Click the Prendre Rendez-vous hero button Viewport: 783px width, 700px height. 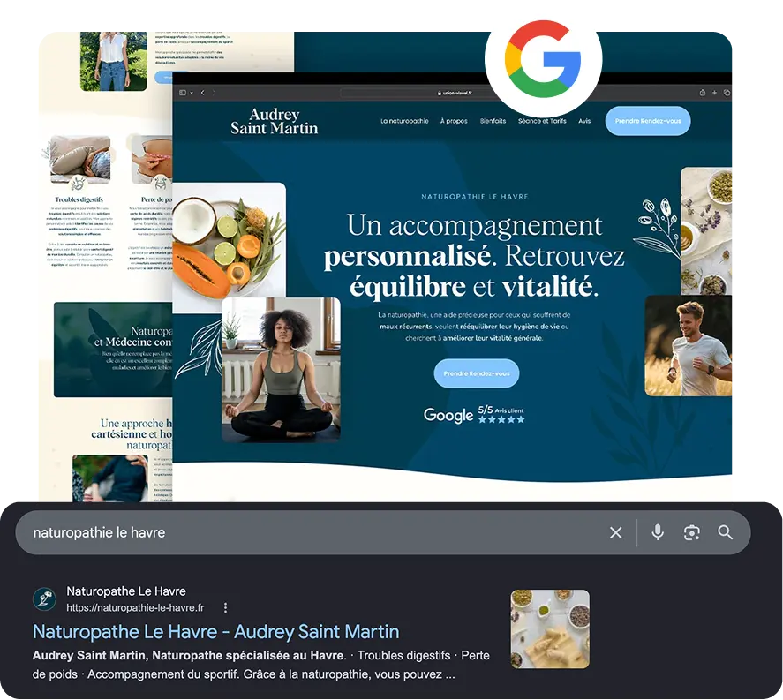tap(477, 373)
